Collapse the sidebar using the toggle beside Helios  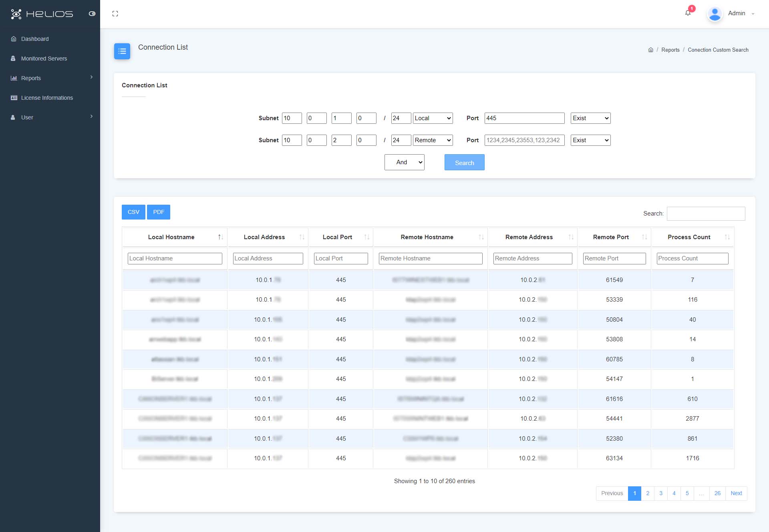92,14
